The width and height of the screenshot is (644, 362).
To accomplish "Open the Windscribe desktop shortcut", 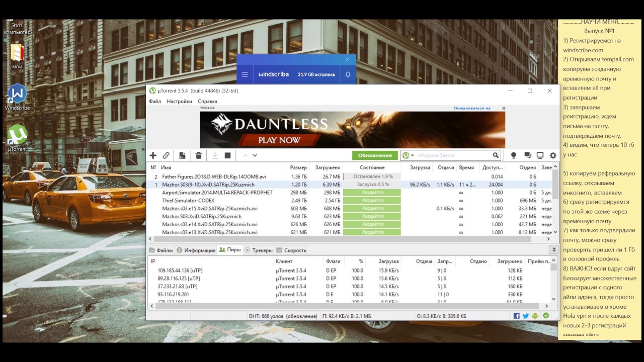I will (18, 97).
